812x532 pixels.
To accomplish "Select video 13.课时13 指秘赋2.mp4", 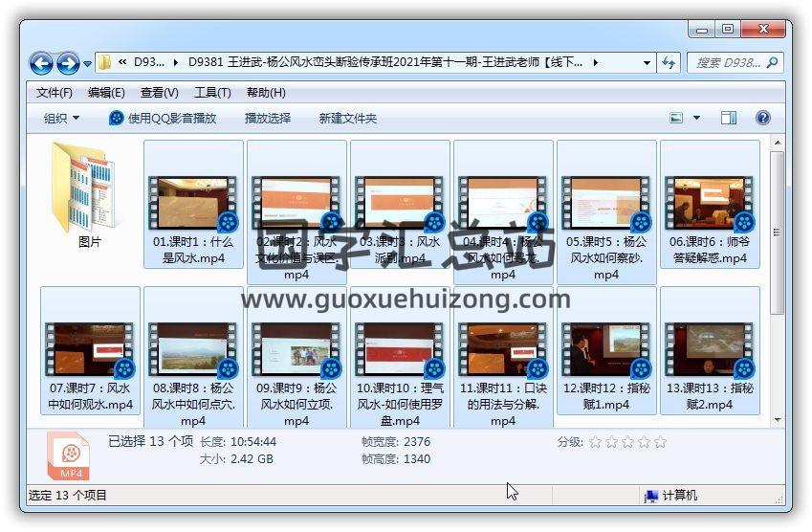I will click(x=710, y=351).
